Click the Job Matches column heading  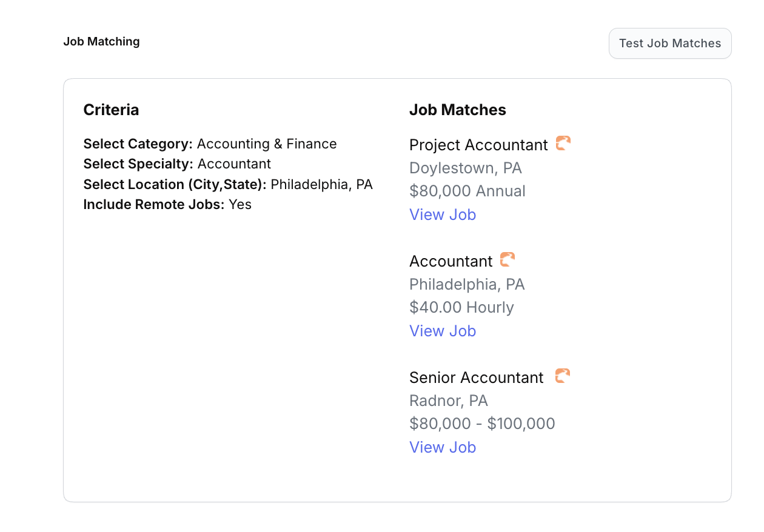point(457,110)
